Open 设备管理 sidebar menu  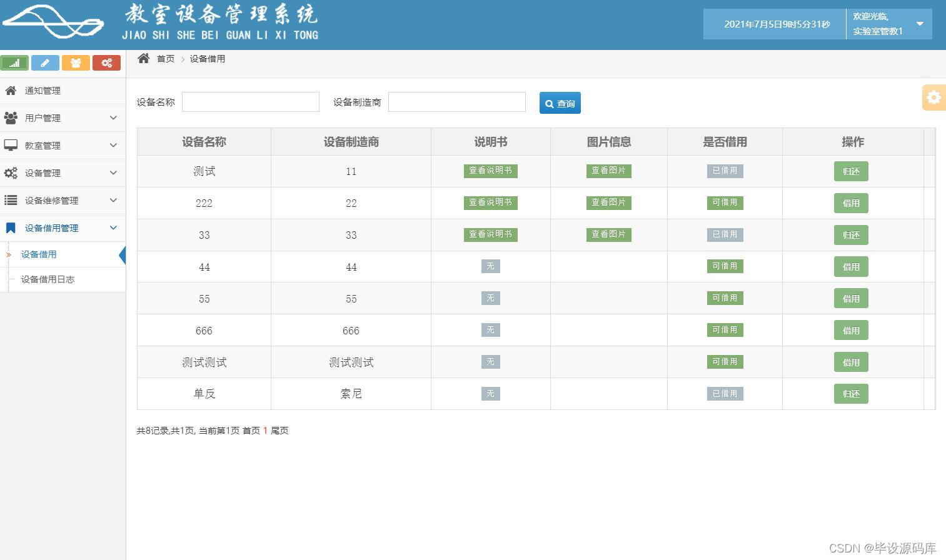[63, 173]
